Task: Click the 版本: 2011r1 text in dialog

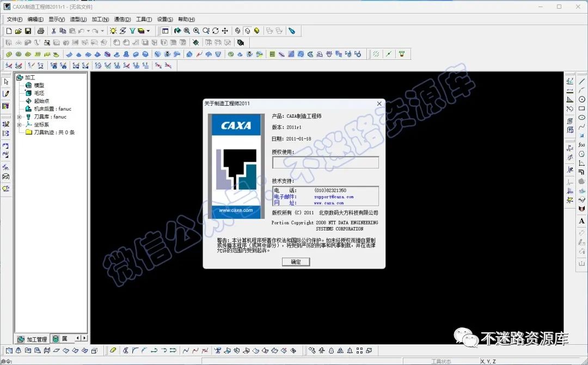Action: [286, 127]
